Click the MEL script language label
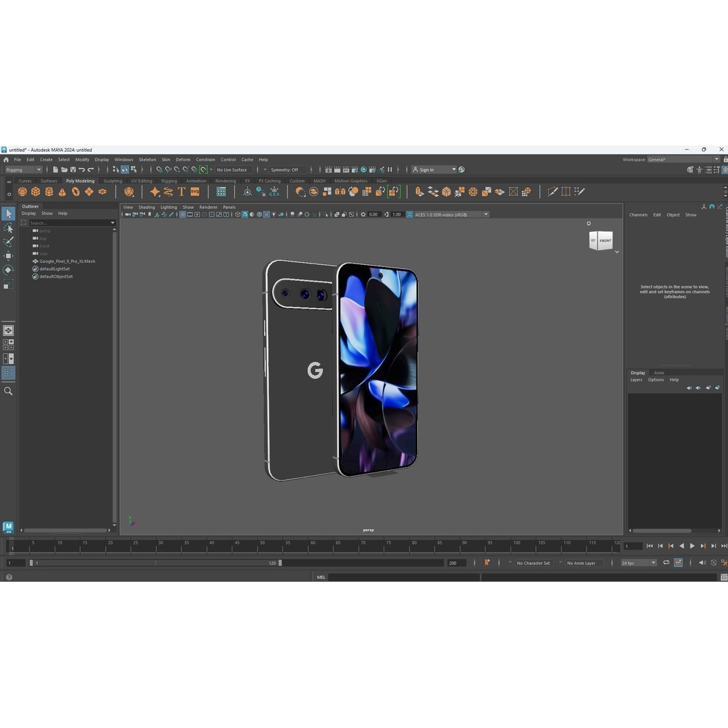 [322, 577]
